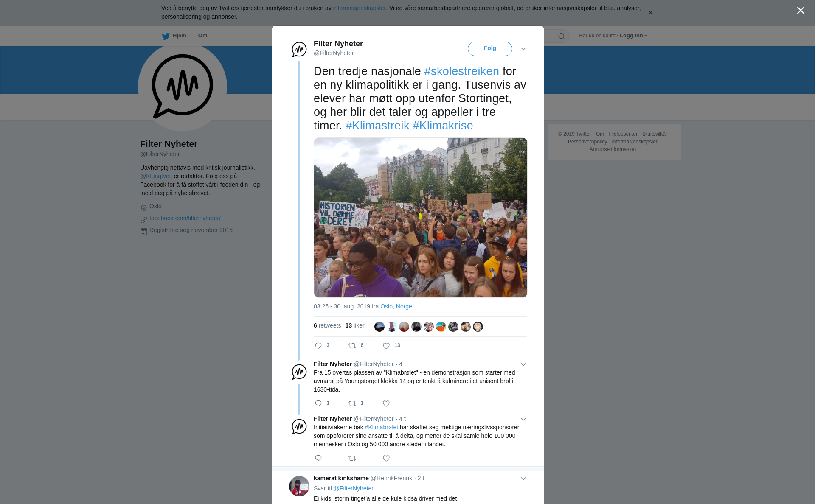Like the main tweet with 13 likes

pyautogui.click(x=386, y=346)
